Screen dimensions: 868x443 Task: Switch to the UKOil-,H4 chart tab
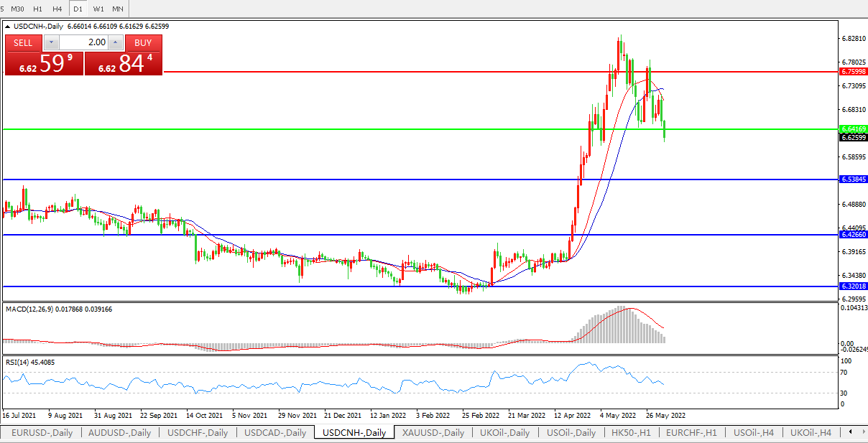811,432
